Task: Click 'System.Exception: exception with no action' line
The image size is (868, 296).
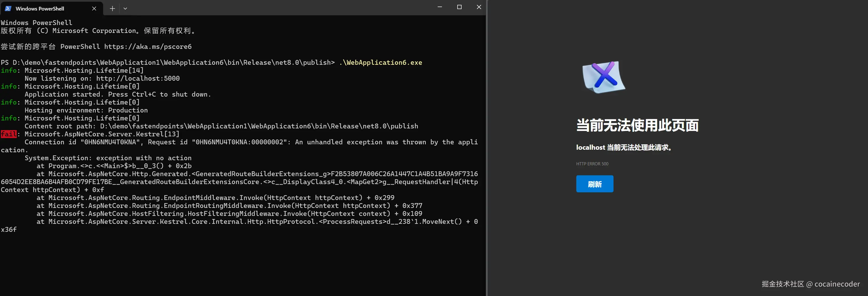Action: [108, 158]
